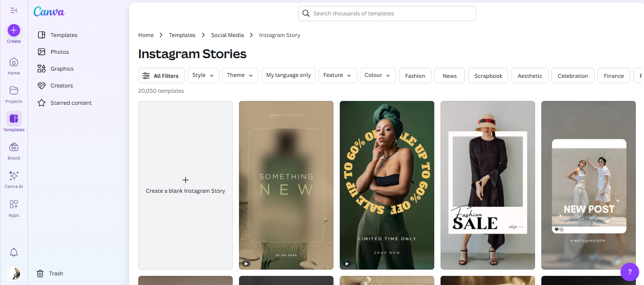Enable the Fashion filter chip
The width and height of the screenshot is (644, 285).
(x=415, y=75)
